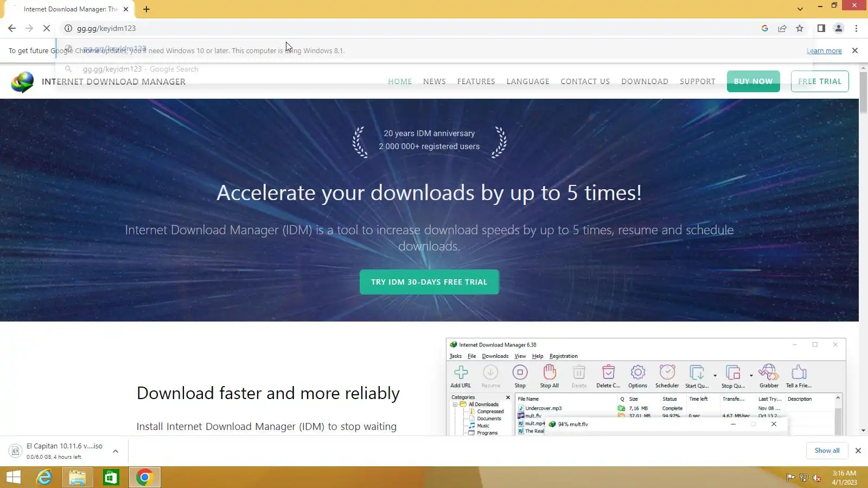Click the Stop icon in IDM screenshot

pos(520,376)
